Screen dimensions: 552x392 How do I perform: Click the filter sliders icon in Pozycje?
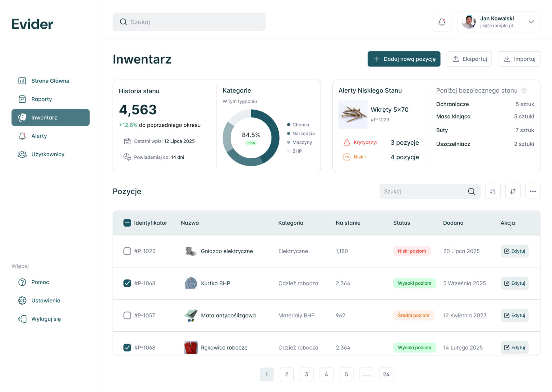493,191
